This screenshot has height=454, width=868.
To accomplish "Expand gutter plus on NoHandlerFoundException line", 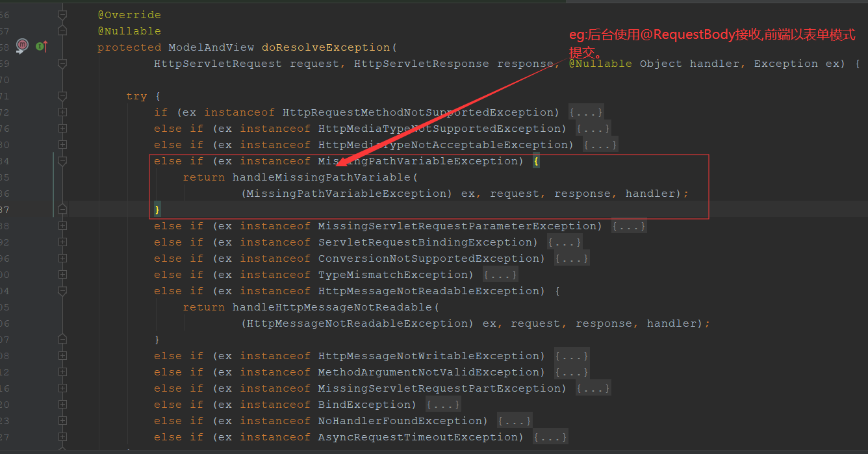I will coord(62,420).
